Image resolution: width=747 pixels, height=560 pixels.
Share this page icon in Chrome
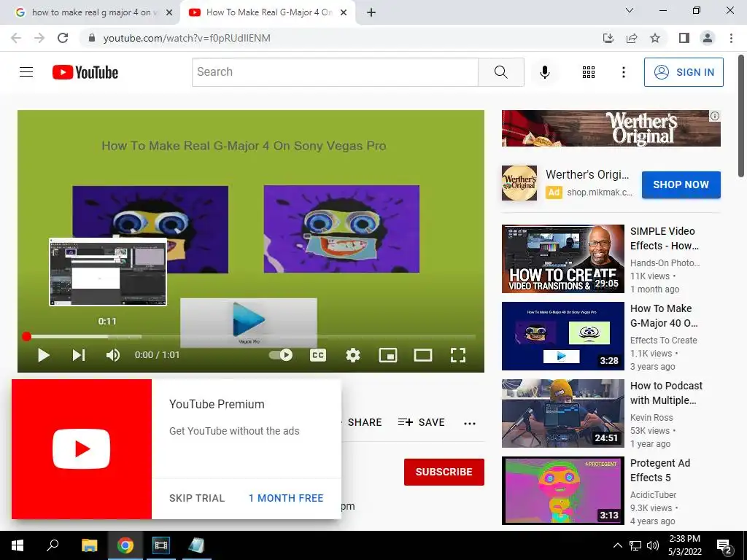[632, 38]
